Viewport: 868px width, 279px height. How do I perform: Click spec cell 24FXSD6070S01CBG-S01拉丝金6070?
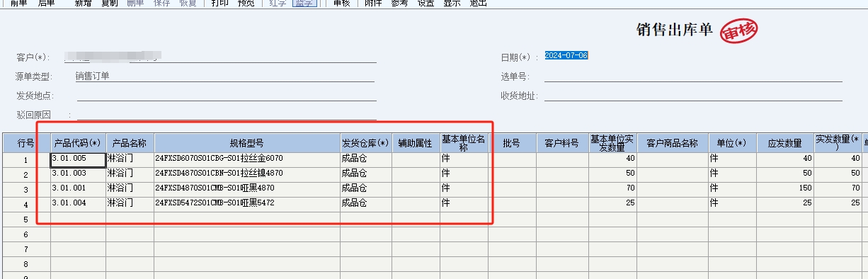[246, 159]
